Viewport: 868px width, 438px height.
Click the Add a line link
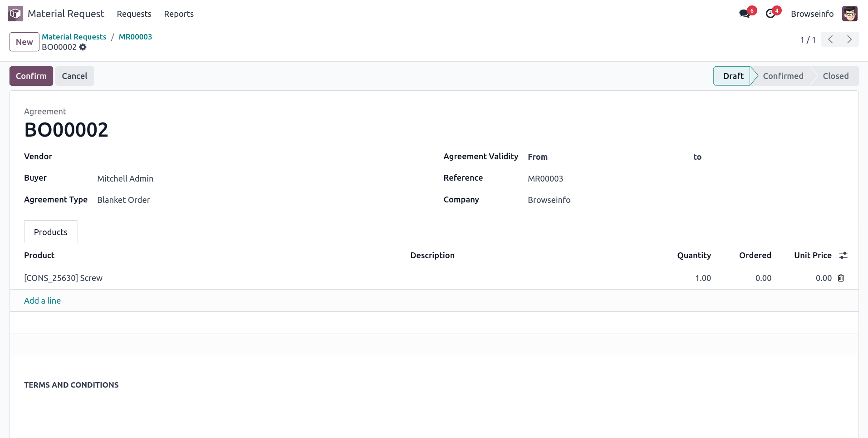coord(42,300)
